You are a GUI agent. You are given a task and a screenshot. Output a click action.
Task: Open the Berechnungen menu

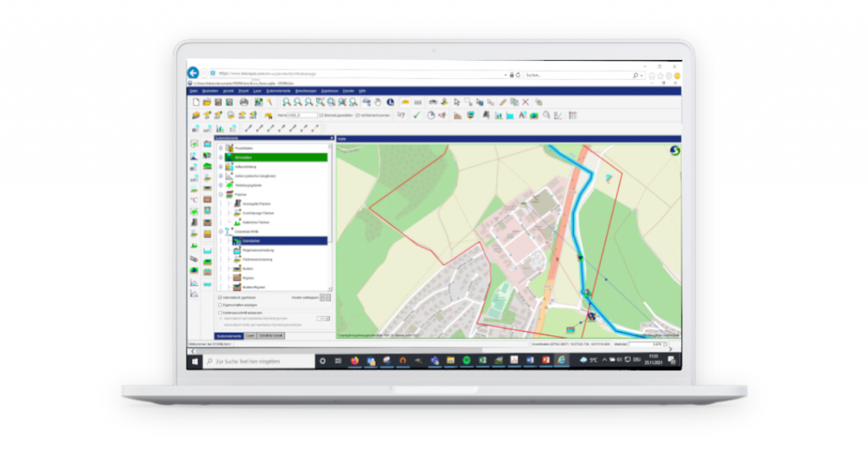pyautogui.click(x=306, y=91)
